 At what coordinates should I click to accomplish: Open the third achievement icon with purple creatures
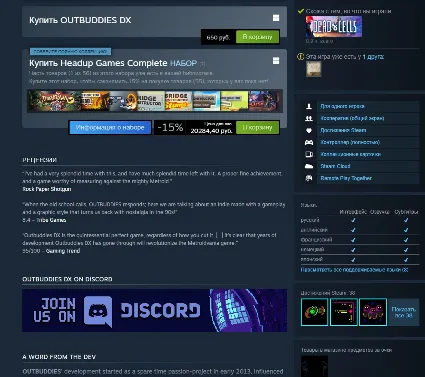(x=373, y=312)
